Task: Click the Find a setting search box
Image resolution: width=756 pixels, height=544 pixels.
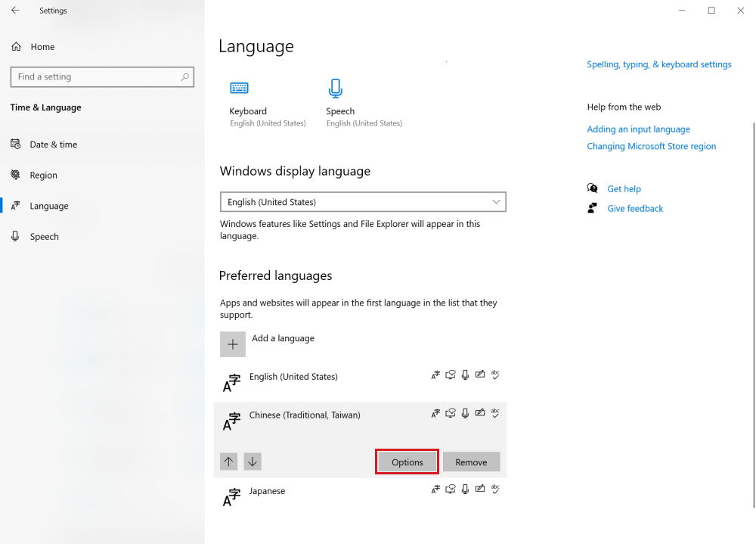Action: click(102, 76)
